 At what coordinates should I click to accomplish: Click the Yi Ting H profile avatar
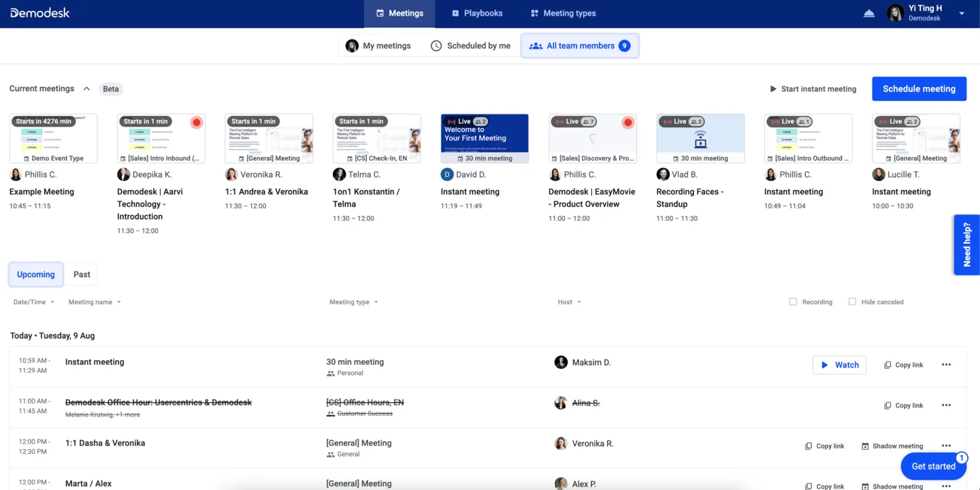[x=896, y=13]
